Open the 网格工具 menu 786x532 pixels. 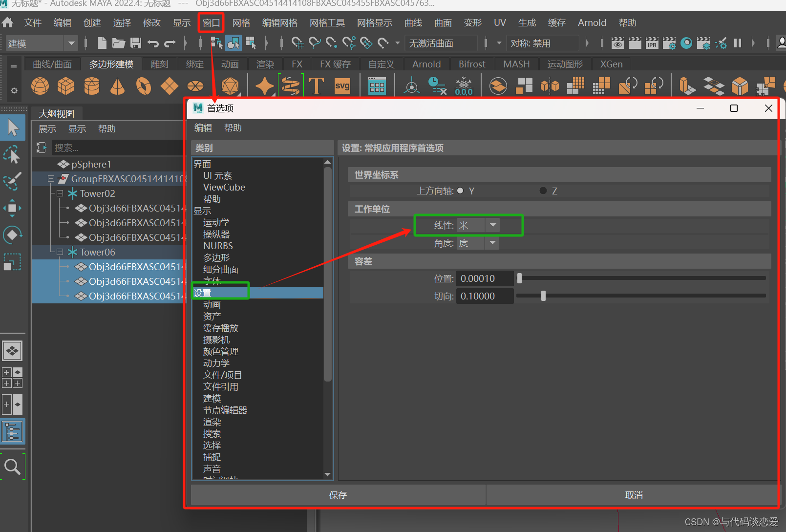click(327, 22)
